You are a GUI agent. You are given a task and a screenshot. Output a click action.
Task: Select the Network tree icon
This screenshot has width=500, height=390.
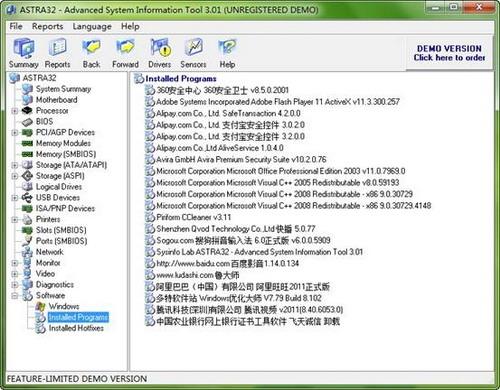pos(27,252)
